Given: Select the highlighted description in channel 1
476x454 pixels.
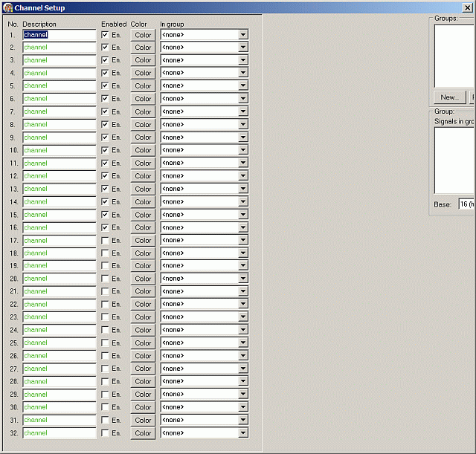Looking at the screenshot, I should pyautogui.click(x=36, y=35).
